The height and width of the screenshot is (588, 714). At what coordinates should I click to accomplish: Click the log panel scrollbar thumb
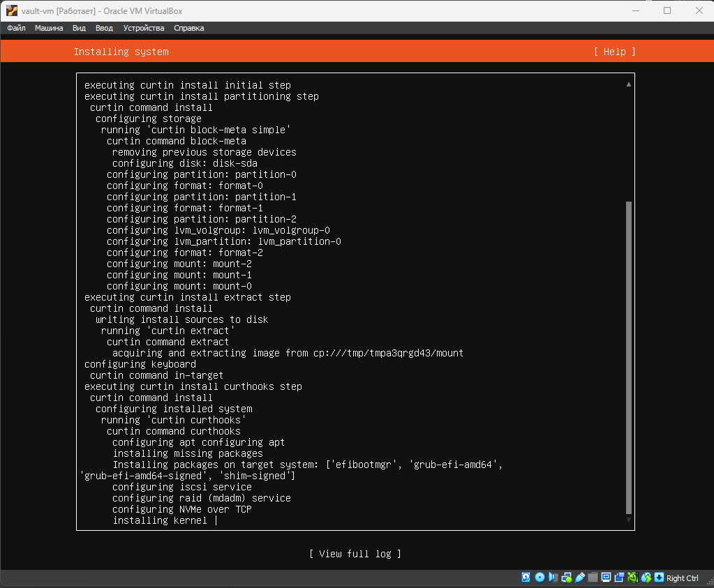628,357
